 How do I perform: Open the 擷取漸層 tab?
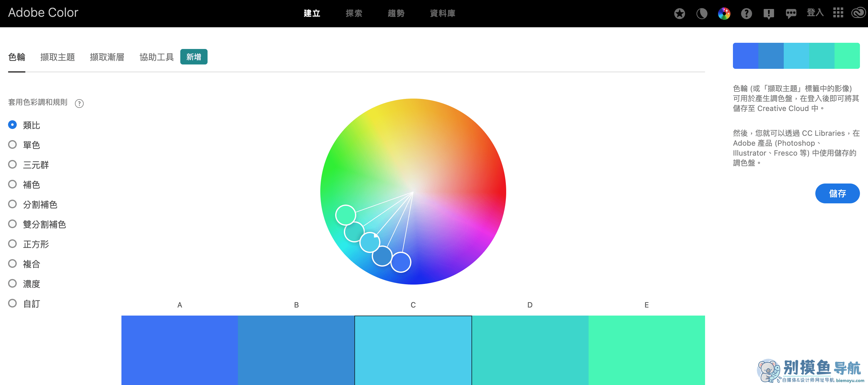click(107, 57)
